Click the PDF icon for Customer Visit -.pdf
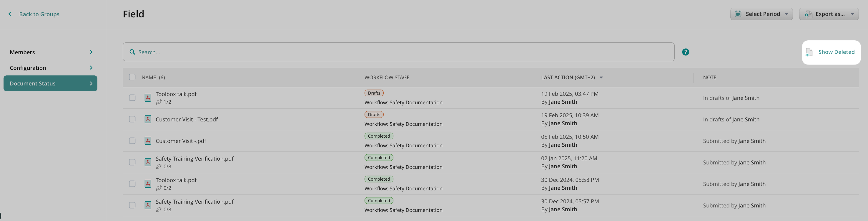The image size is (868, 221). tap(148, 141)
